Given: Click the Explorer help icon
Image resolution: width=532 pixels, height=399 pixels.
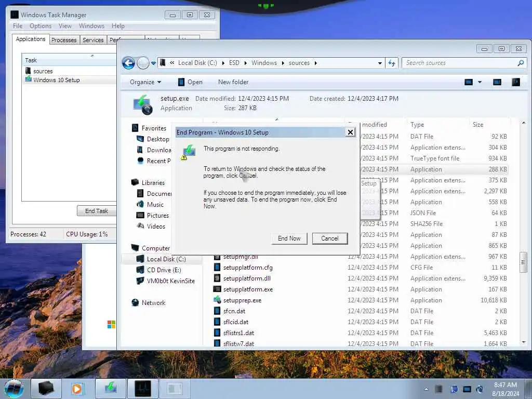Looking at the screenshot, I should [516, 82].
